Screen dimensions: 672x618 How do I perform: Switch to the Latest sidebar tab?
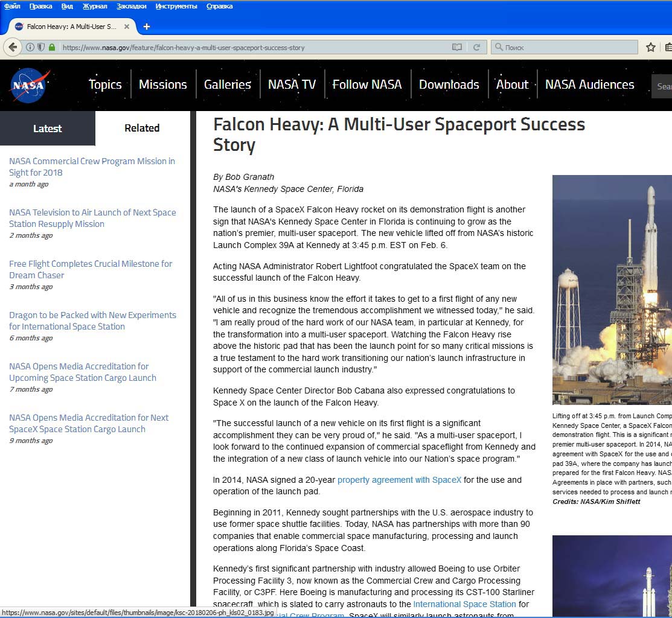48,129
